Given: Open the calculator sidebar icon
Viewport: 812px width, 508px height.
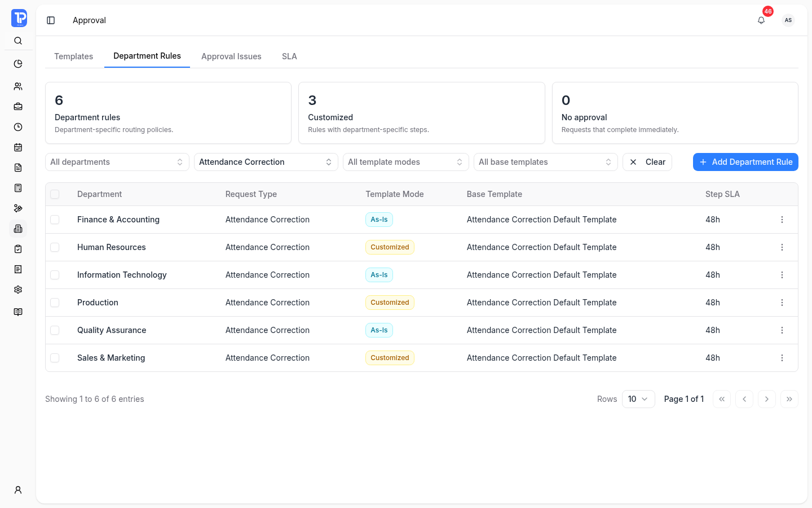Looking at the screenshot, I should click(18, 188).
